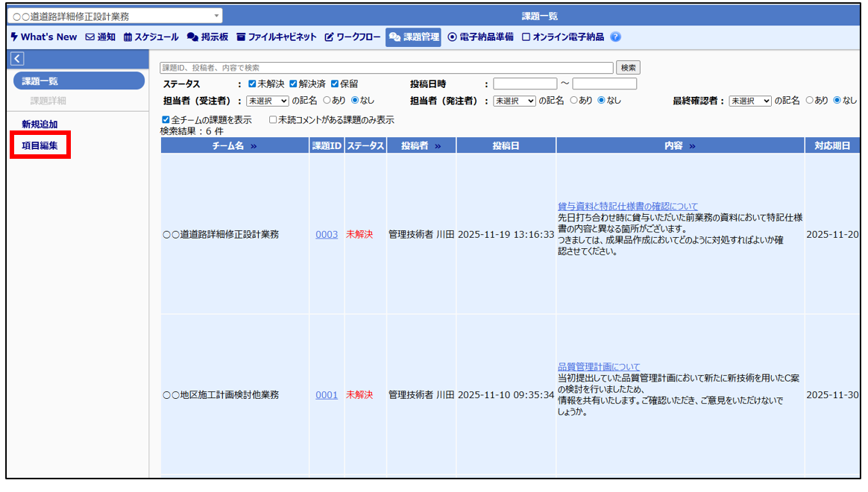Select あり radio for 担当者（受注者）
Screen dimensions: 868x492
[x=327, y=101]
